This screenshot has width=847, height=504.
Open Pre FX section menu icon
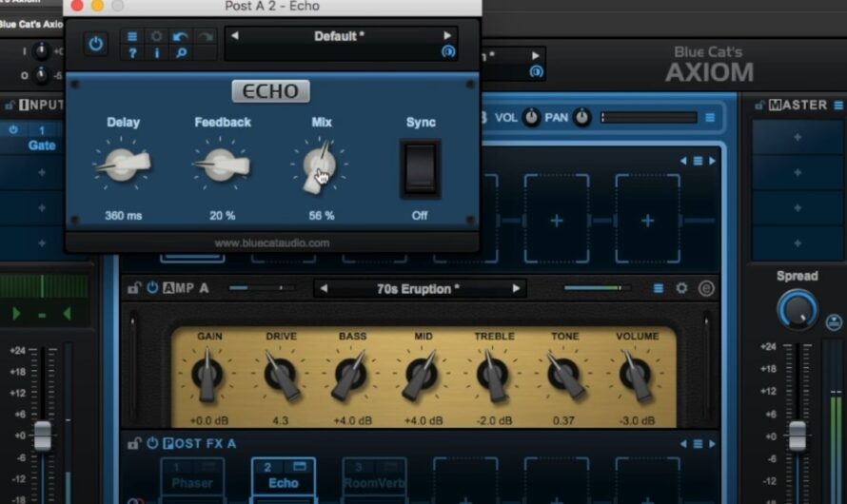(698, 161)
